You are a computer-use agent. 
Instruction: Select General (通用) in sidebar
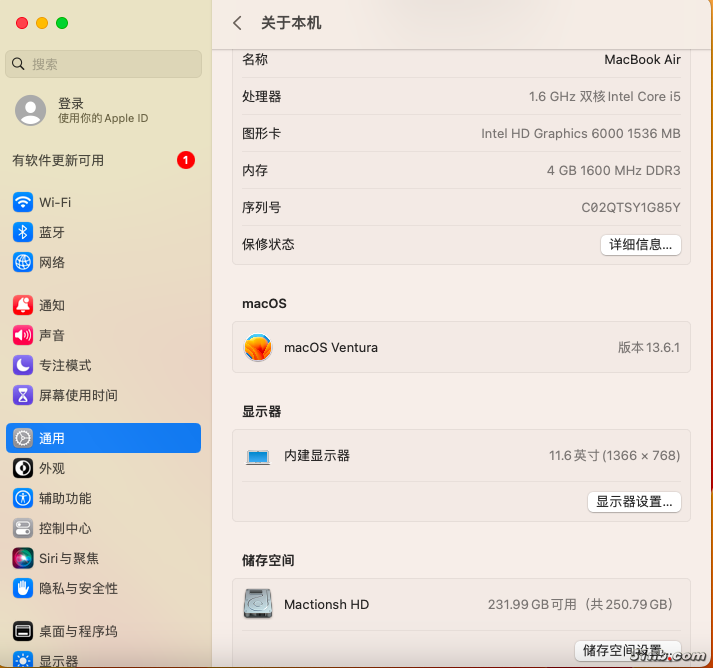point(103,438)
